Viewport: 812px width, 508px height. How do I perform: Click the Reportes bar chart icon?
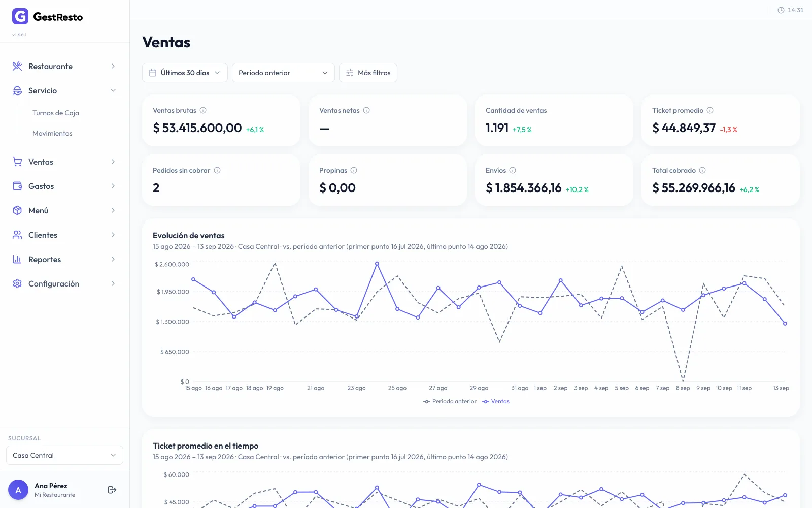coord(17,259)
